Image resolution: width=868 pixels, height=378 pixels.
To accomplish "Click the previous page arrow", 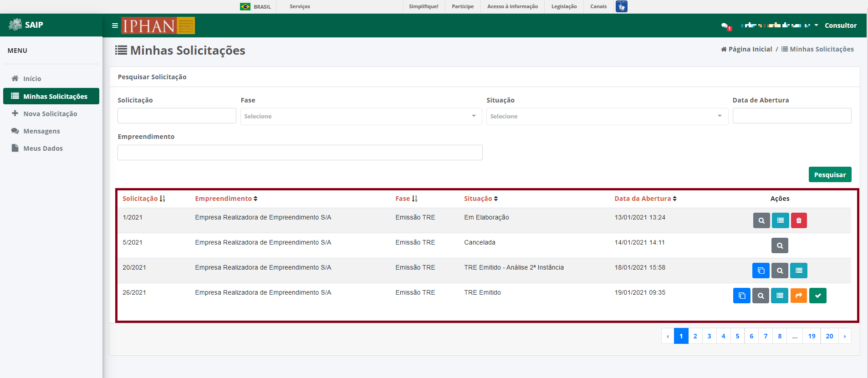I will (668, 336).
